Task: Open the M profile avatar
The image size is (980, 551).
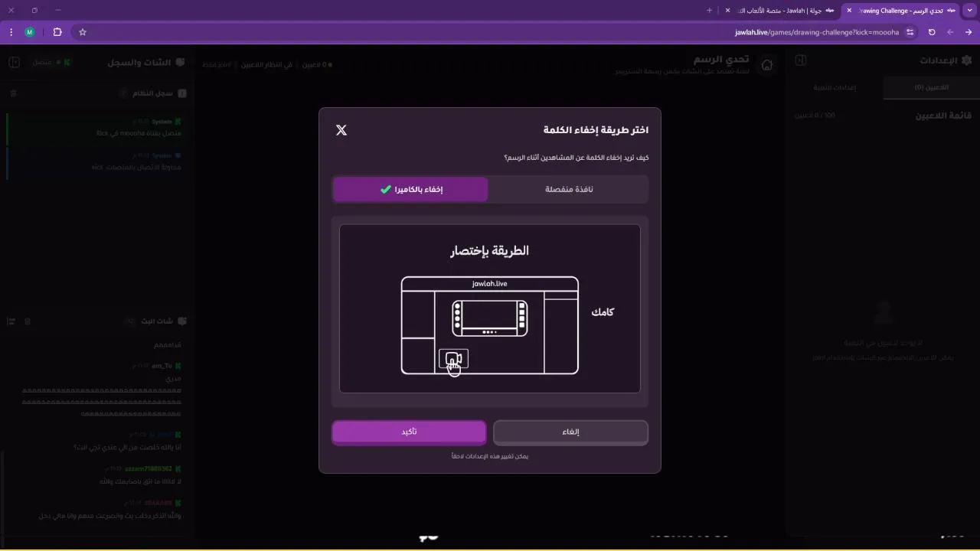Action: pos(30,32)
